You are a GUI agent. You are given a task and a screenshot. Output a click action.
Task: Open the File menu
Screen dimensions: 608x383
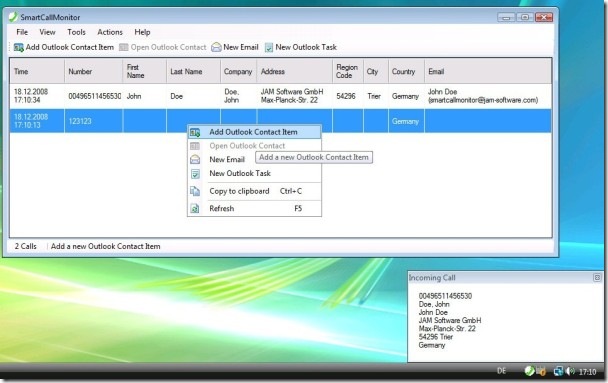22,32
